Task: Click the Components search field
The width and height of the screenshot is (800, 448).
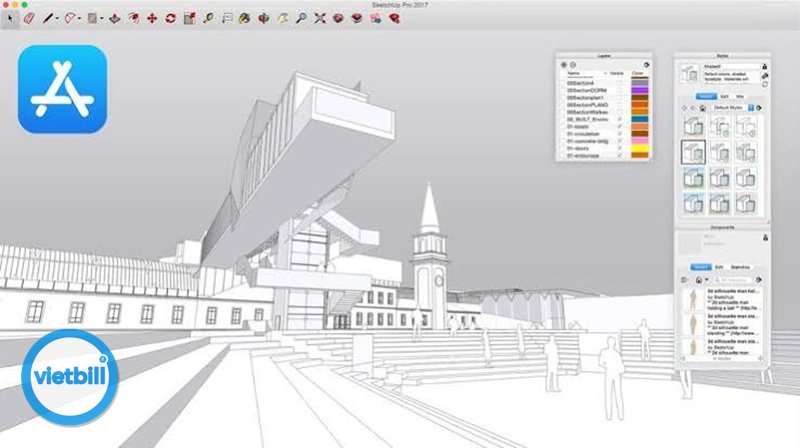Action: 733,280
